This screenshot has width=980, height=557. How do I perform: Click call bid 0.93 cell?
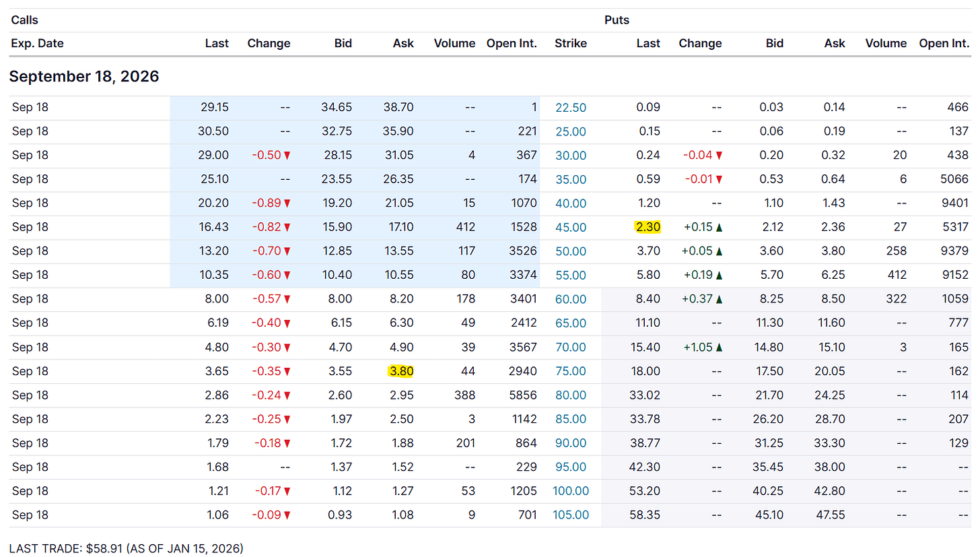click(341, 515)
